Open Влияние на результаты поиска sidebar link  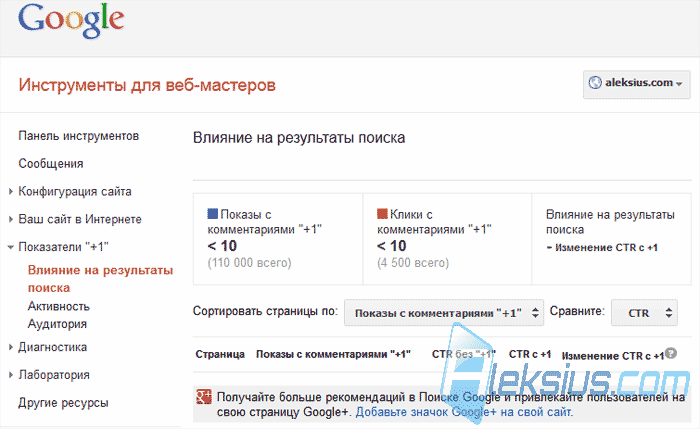coord(100,279)
